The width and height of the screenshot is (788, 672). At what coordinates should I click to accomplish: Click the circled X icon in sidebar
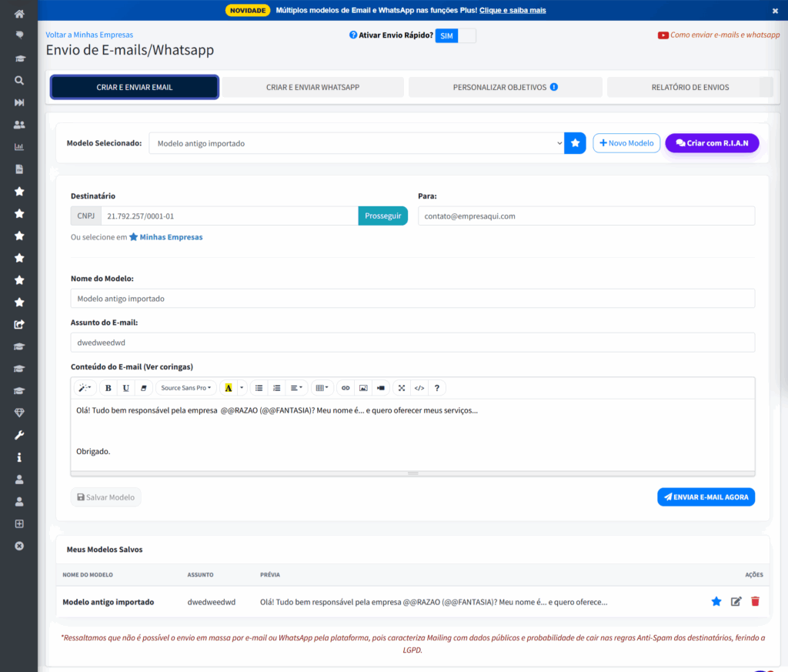19,546
